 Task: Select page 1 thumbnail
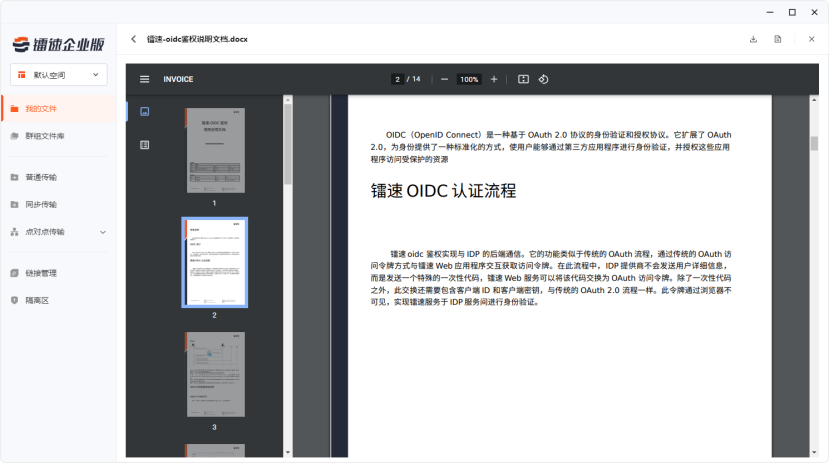click(215, 151)
